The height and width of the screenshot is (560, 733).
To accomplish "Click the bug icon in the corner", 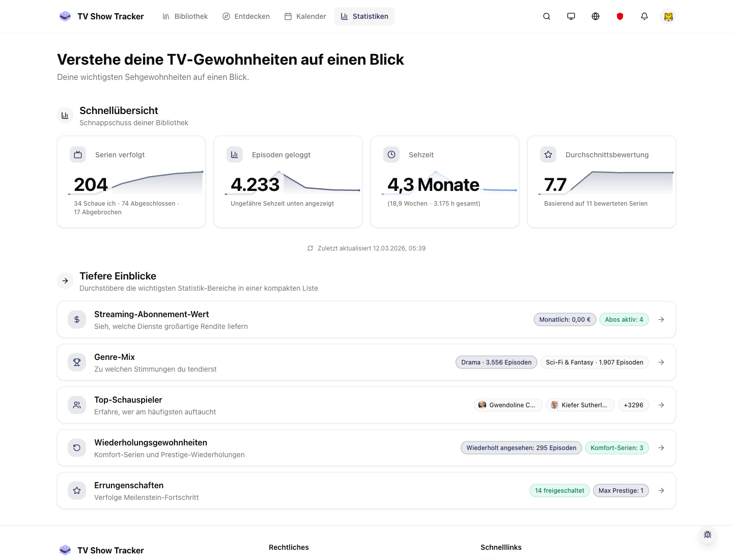I will (708, 535).
